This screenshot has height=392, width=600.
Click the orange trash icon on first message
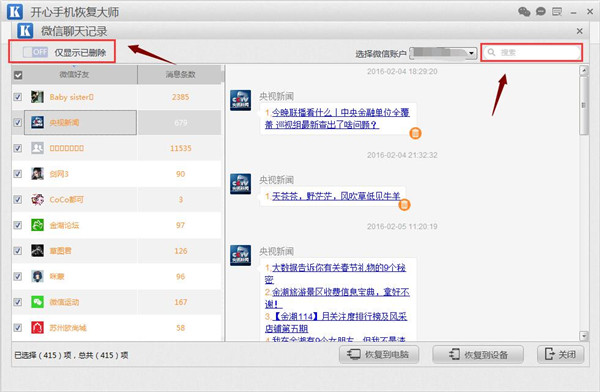416,133
